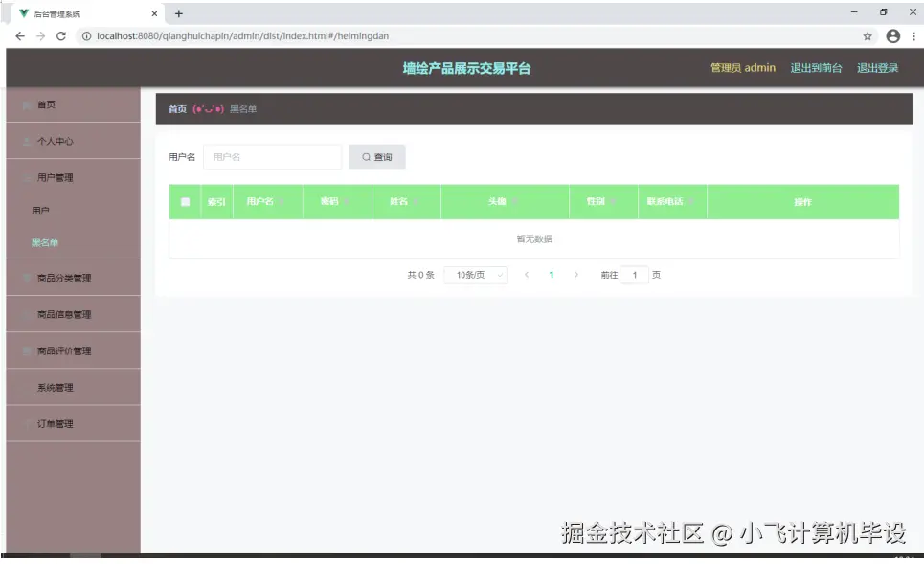
Task: Click the 用户名 search input field
Action: pyautogui.click(x=272, y=157)
